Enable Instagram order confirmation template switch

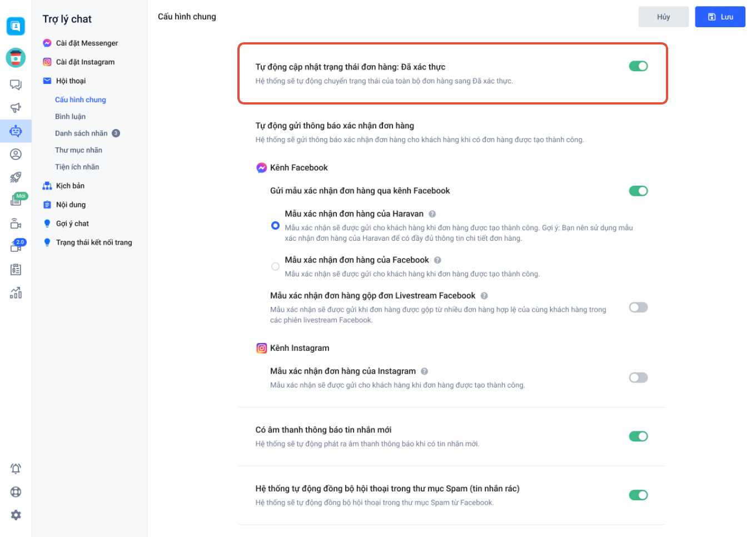pos(638,377)
